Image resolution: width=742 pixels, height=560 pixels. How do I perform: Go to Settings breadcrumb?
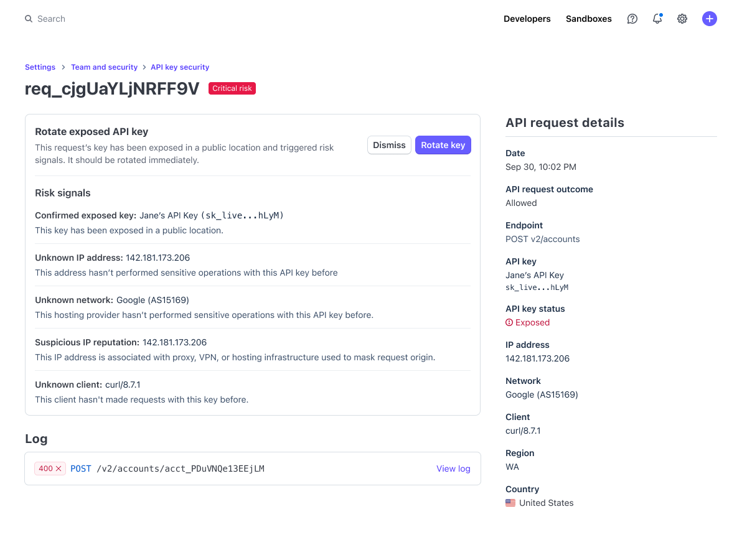[x=40, y=67]
